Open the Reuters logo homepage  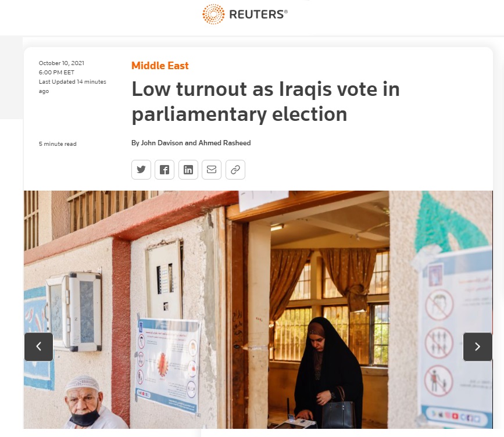click(245, 14)
